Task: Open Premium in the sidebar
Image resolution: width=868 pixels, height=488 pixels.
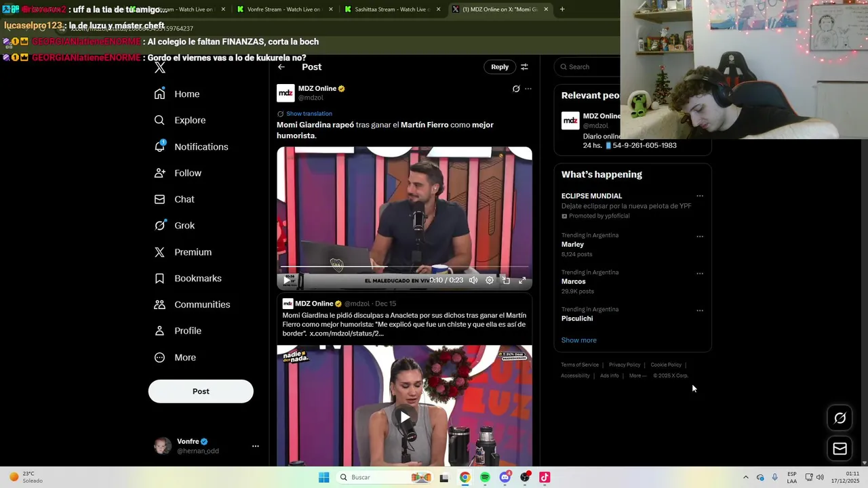Action: point(183,252)
